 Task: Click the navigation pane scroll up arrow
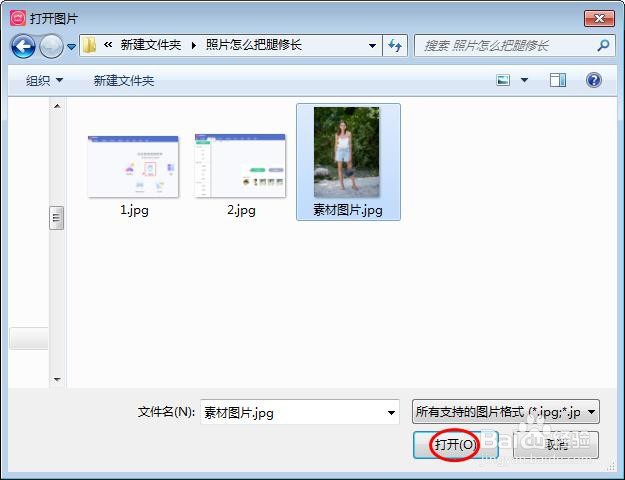click(x=57, y=106)
